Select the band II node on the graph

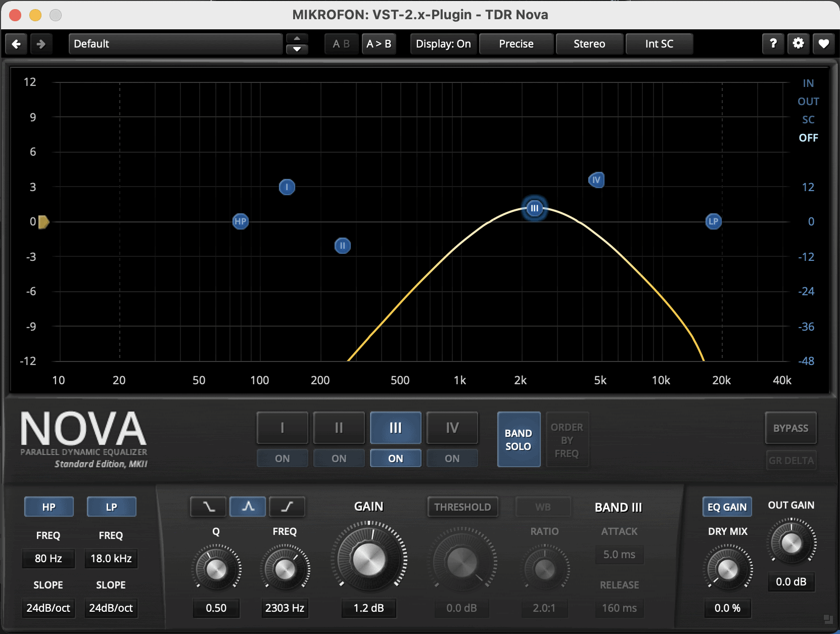pyautogui.click(x=343, y=246)
